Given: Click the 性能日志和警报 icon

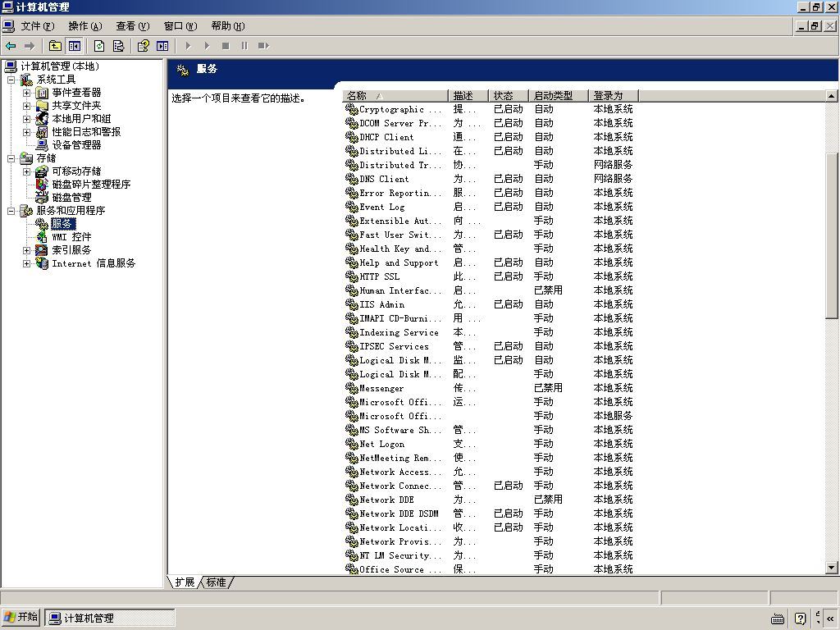Looking at the screenshot, I should 42,132.
